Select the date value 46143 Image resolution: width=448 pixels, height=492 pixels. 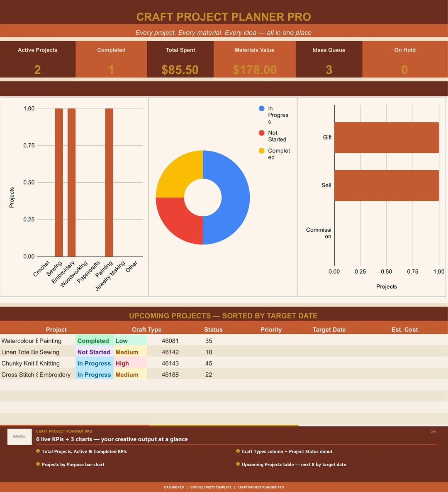(x=170, y=363)
